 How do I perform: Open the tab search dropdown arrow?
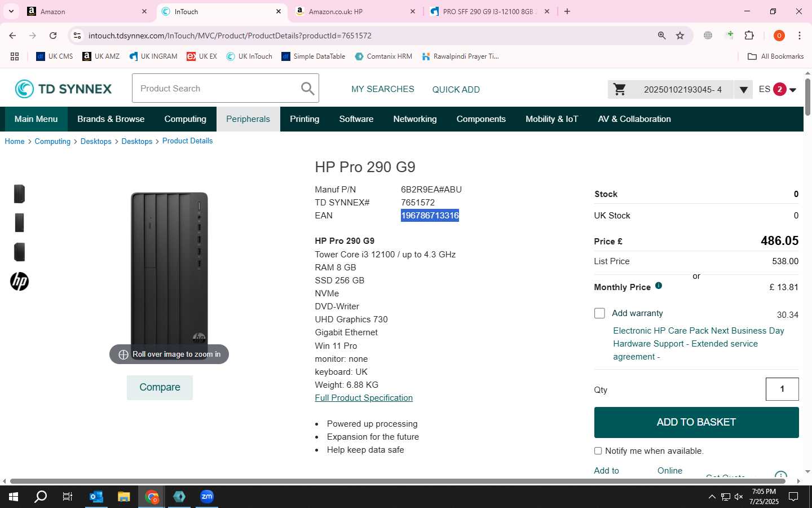click(11, 11)
